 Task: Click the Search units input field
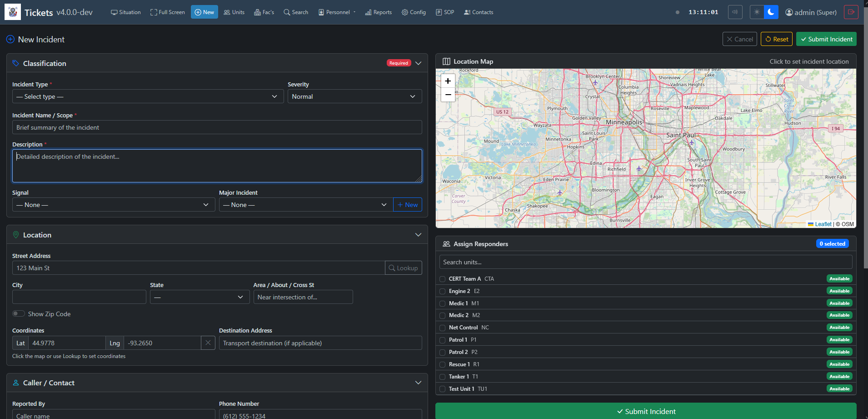click(645, 262)
